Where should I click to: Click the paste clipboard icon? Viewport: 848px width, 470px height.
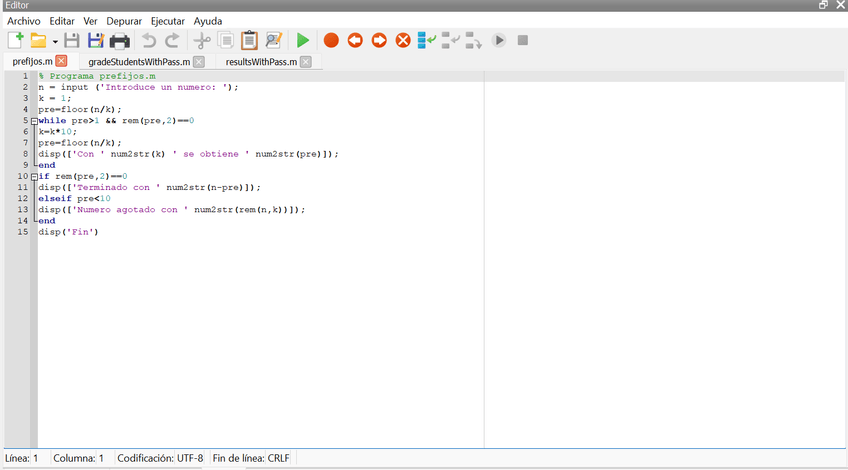[249, 41]
